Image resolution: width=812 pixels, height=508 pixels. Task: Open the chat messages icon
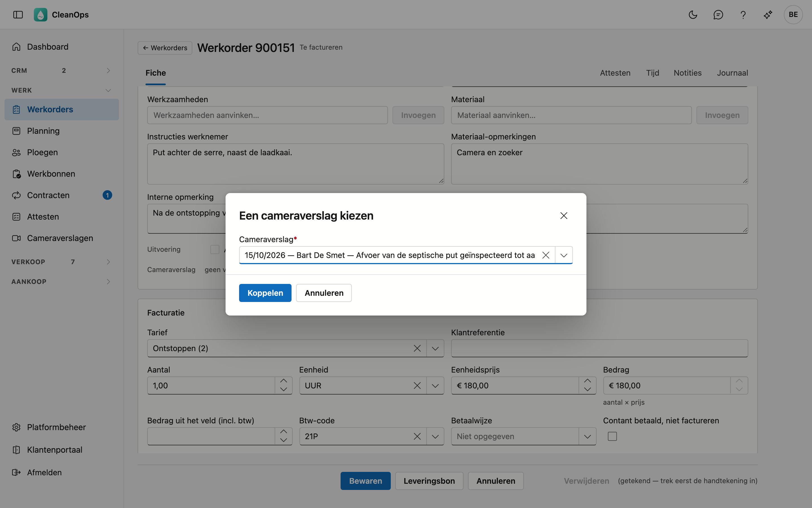pyautogui.click(x=718, y=14)
